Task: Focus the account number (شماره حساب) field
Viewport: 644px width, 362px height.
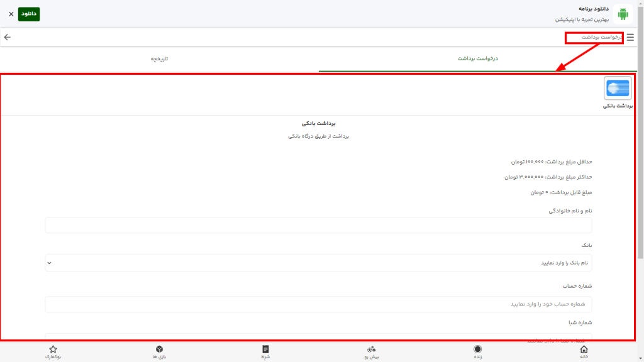Action: (x=318, y=304)
